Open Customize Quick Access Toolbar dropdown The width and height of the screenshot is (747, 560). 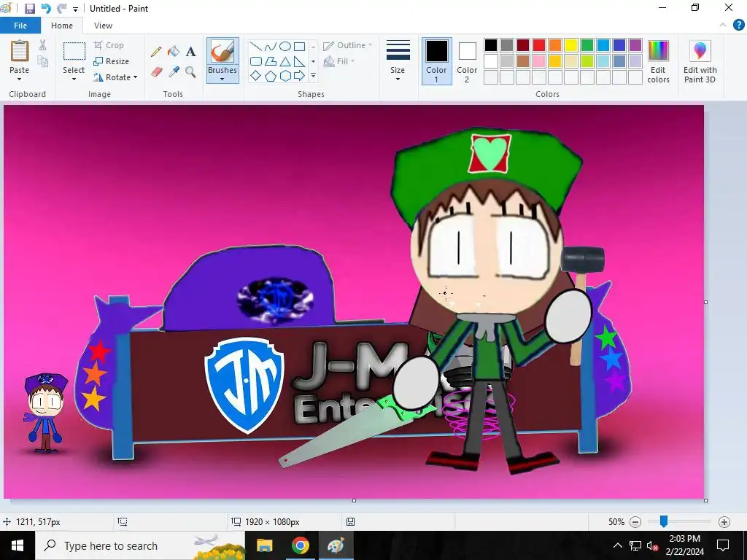point(75,9)
